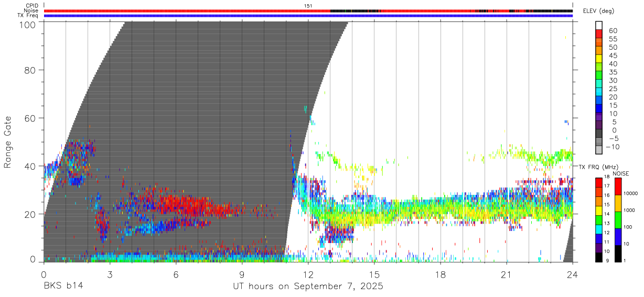Click the −10 label on ELEV colorbar
The width and height of the screenshot is (644, 297).
pos(613,147)
